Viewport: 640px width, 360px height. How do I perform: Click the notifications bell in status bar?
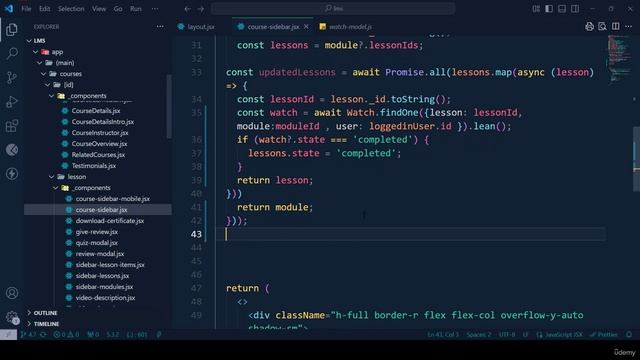click(629, 335)
